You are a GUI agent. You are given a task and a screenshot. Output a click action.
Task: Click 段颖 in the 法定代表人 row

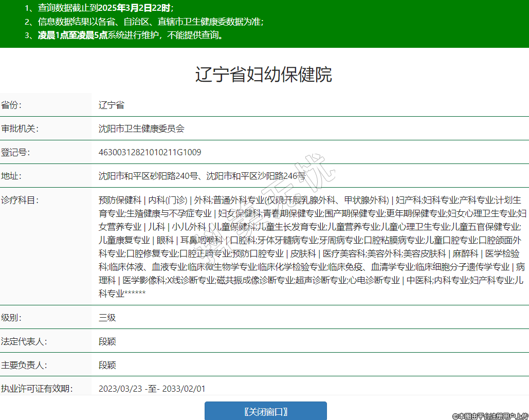(107, 341)
